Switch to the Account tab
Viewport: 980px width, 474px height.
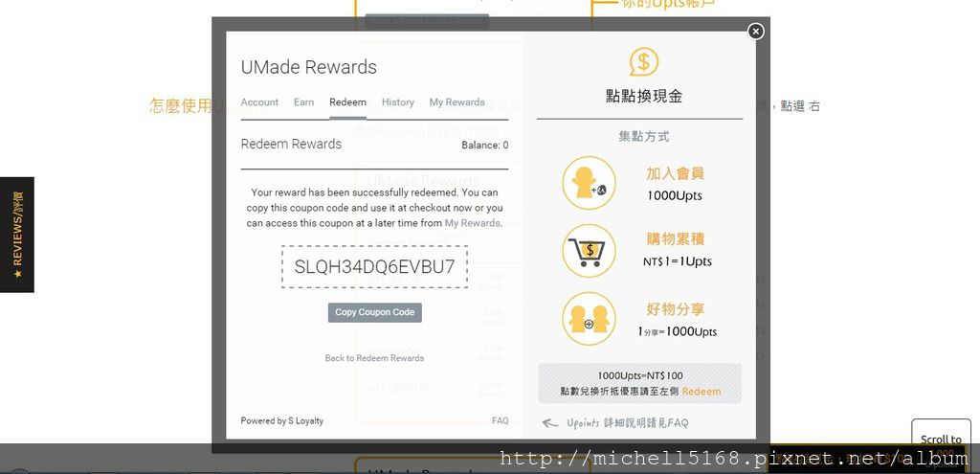coord(259,102)
